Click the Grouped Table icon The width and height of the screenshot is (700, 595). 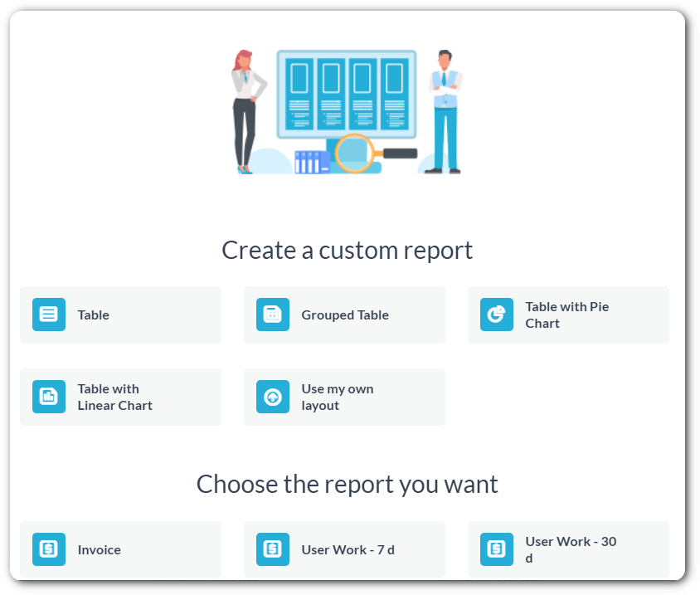[x=272, y=315]
